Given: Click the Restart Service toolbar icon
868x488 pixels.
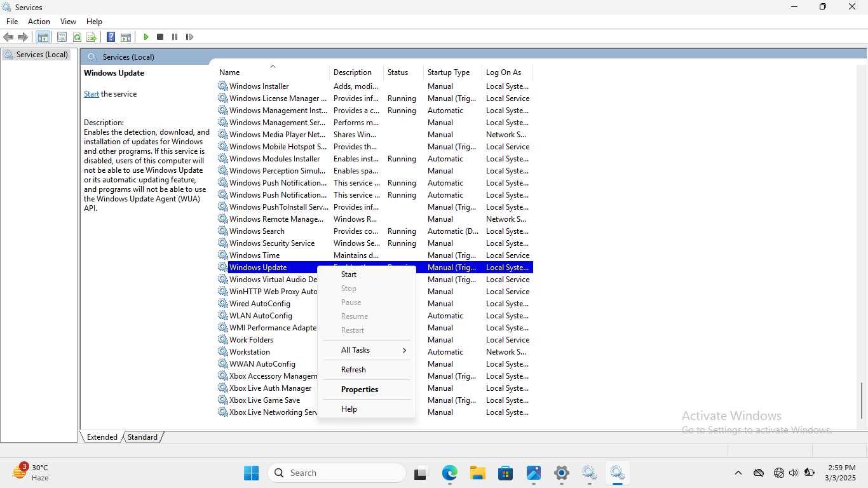Looking at the screenshot, I should point(189,36).
